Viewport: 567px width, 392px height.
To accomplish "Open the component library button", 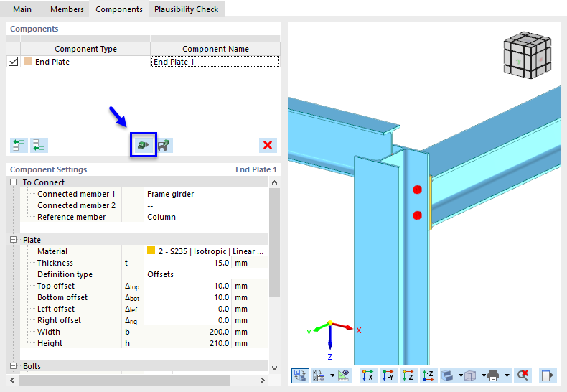I will point(144,145).
